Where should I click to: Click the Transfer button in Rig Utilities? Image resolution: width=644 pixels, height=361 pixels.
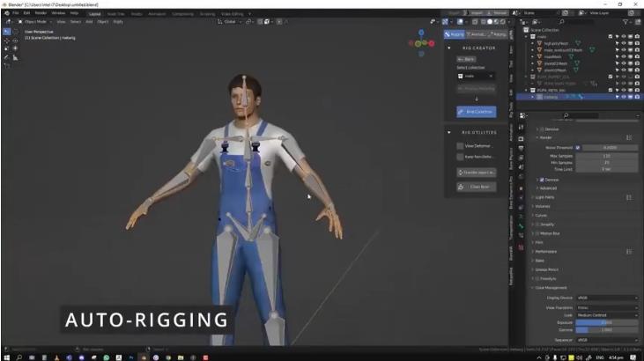(477, 173)
